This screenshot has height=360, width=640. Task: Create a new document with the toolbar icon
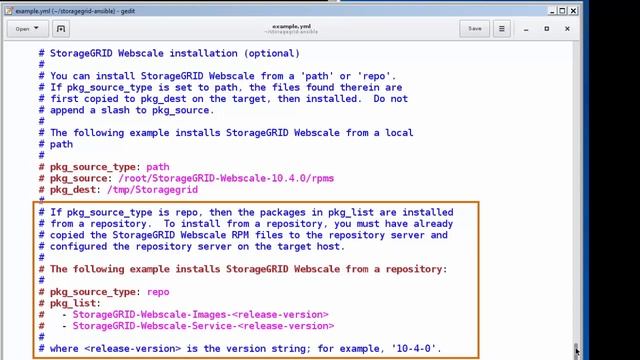61,29
